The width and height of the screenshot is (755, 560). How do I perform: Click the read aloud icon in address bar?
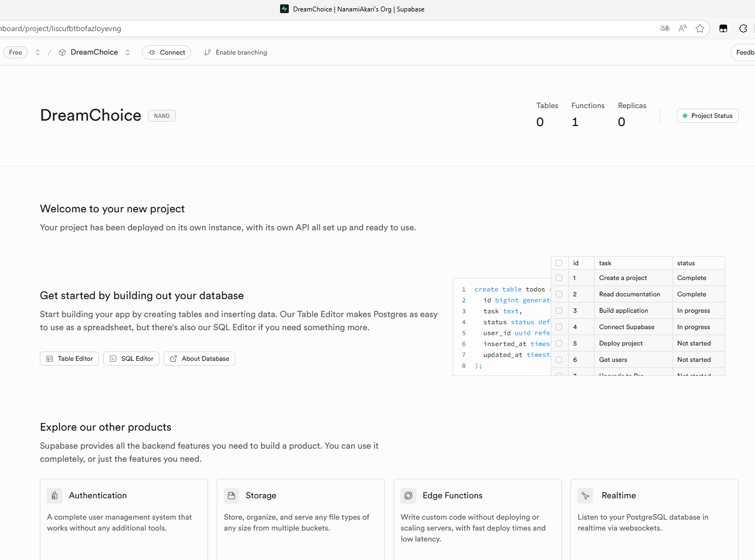(682, 28)
